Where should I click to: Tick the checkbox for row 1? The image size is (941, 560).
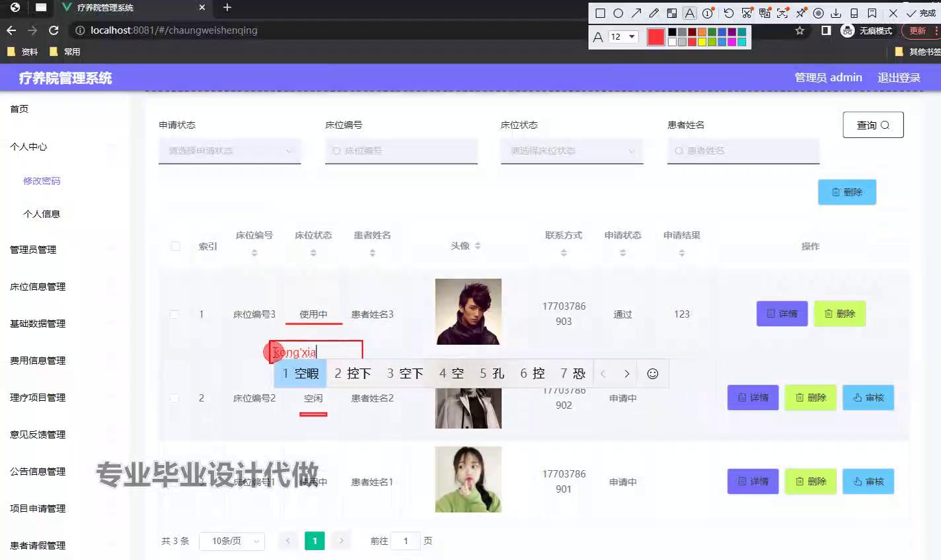[174, 314]
